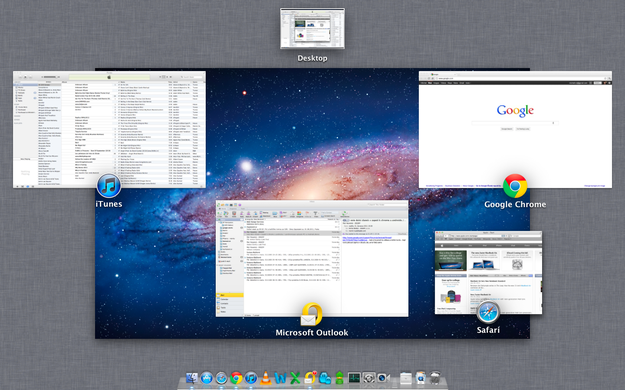Launch green Adium icon in Dock

339,378
